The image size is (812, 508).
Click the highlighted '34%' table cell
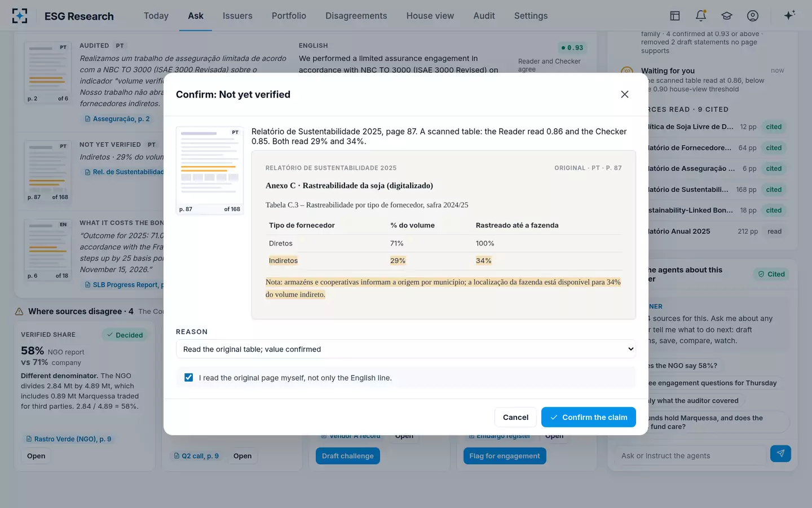point(484,261)
